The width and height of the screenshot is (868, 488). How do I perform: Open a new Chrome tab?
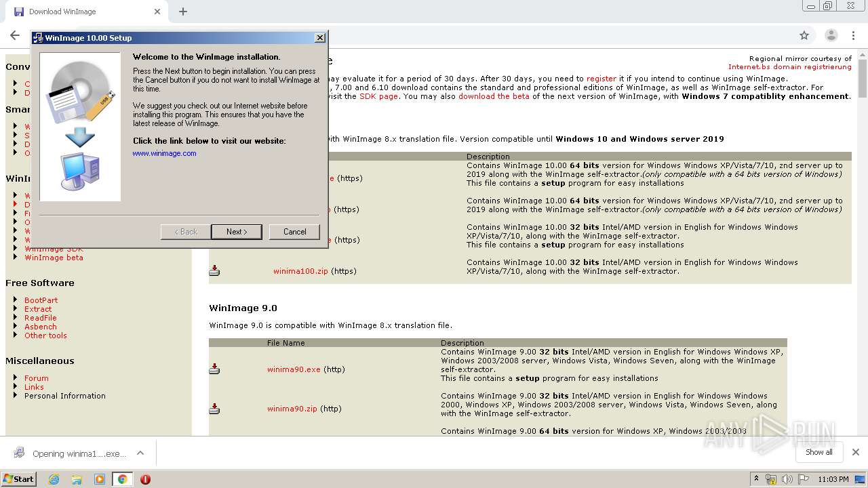(182, 12)
